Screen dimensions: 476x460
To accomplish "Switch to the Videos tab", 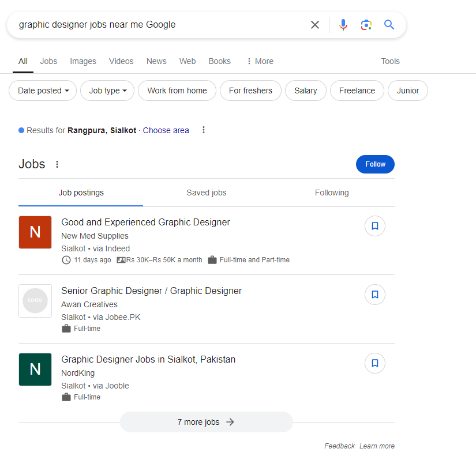I will click(x=121, y=61).
